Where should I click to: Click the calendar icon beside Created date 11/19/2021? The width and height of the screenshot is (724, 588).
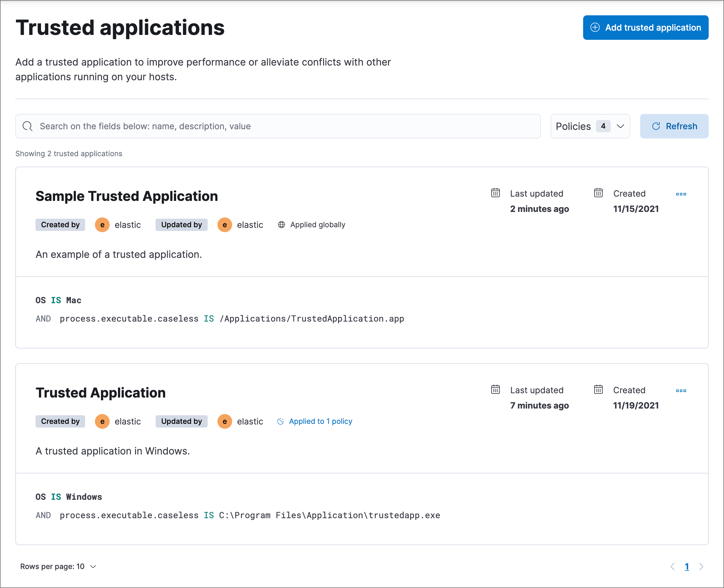(598, 390)
